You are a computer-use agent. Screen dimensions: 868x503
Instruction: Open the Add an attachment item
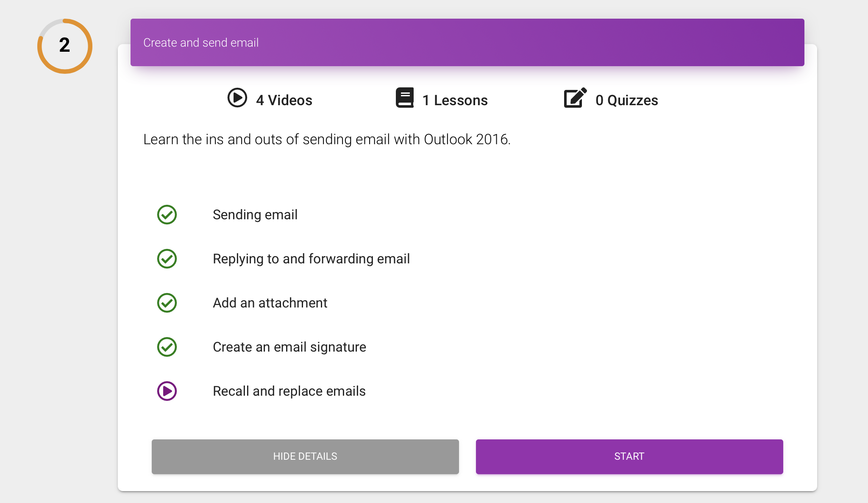coord(270,303)
